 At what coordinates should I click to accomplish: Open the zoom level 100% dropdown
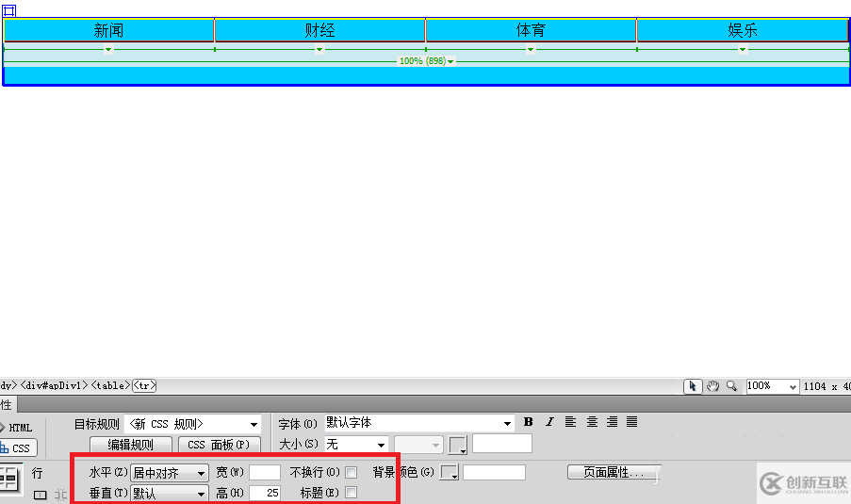tap(772, 386)
